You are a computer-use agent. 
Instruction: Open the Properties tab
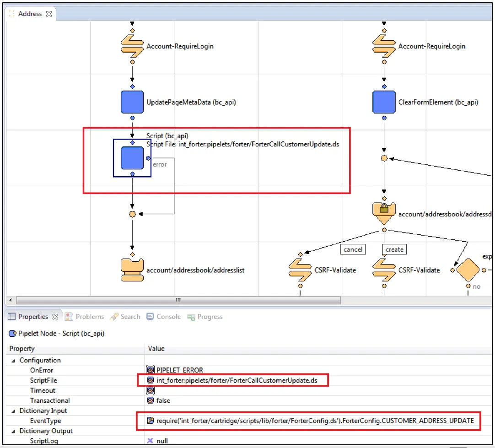[33, 316]
